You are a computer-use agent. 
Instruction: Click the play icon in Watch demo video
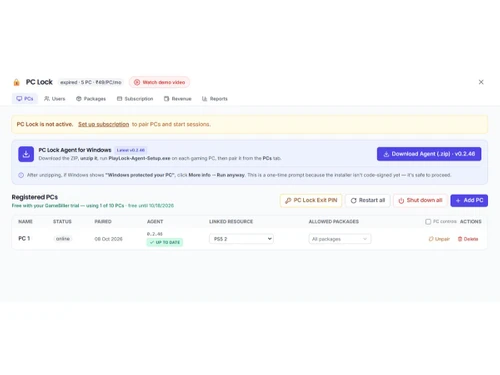(137, 82)
